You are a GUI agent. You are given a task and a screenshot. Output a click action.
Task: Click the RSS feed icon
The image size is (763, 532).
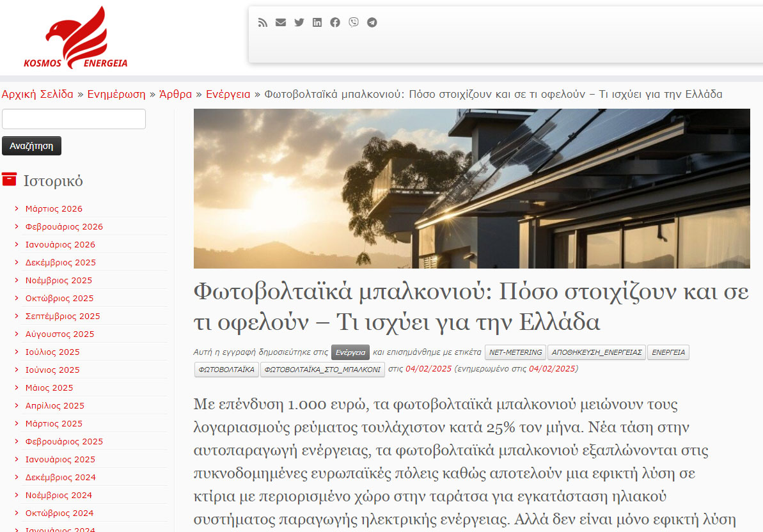pyautogui.click(x=262, y=22)
